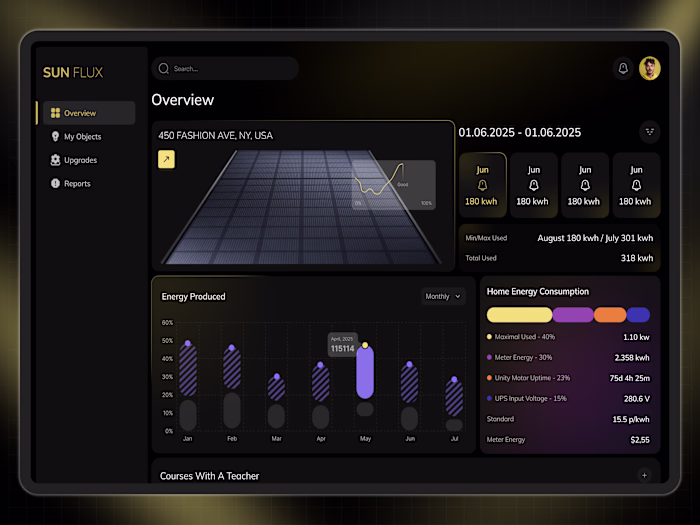Click 'Meter Energy - 30%' legend entry

click(x=519, y=358)
